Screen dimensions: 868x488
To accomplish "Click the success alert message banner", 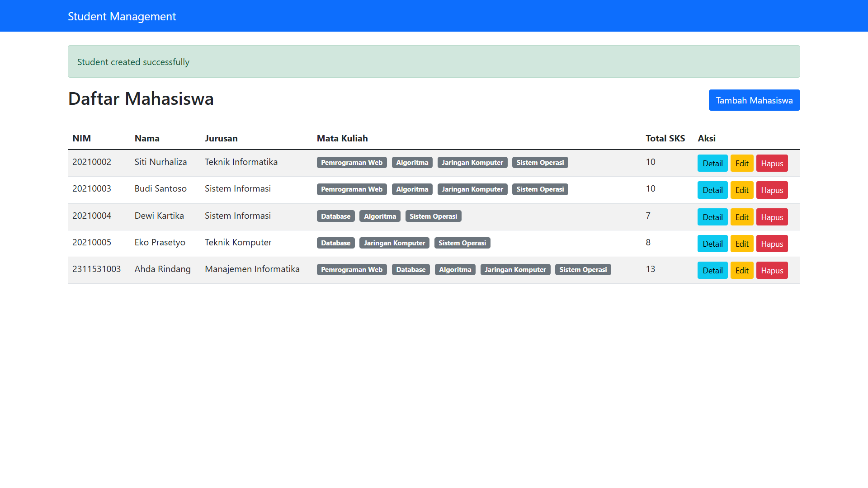I will [x=434, y=62].
